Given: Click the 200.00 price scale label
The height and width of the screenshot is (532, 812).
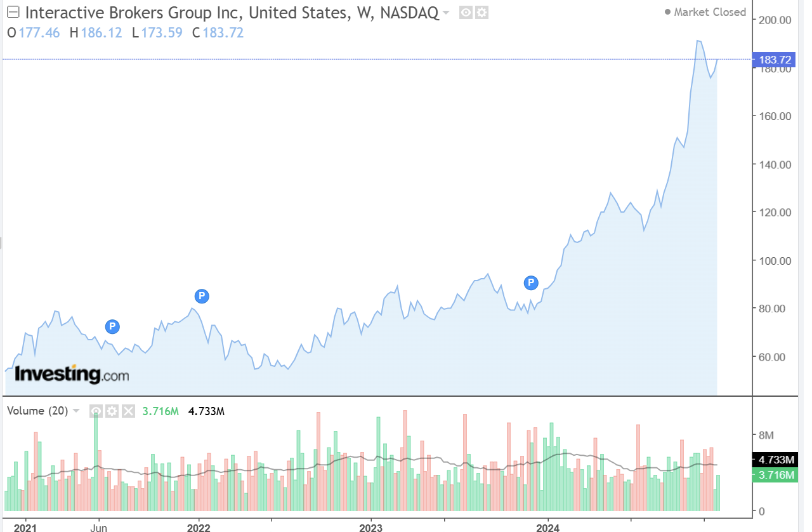Looking at the screenshot, I should coord(775,20).
